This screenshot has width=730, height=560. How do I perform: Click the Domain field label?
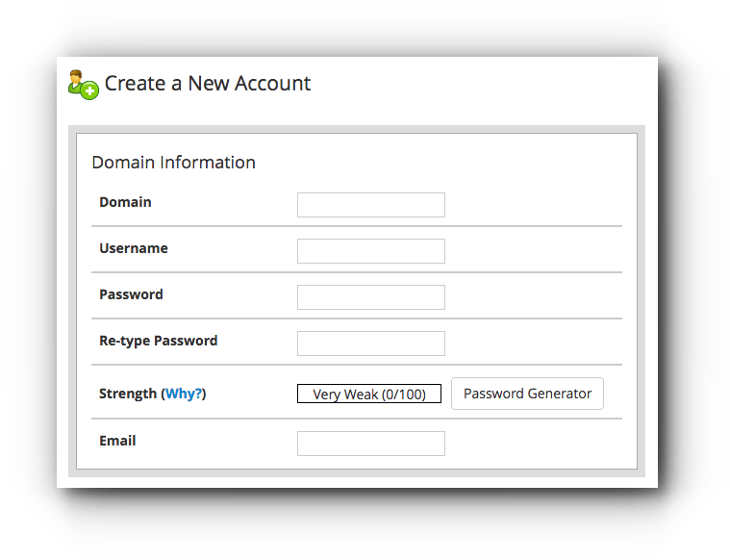pyautogui.click(x=125, y=202)
